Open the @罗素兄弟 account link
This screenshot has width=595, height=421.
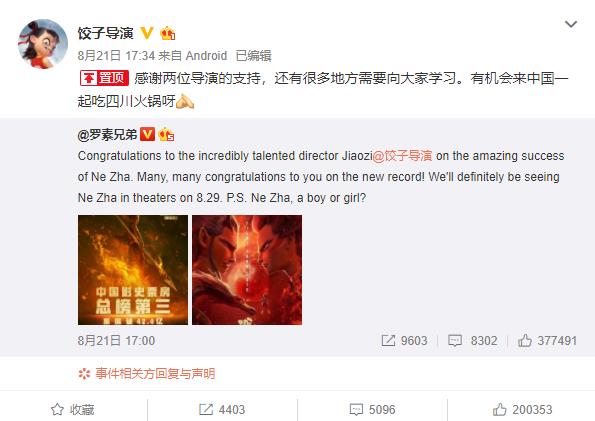click(x=107, y=134)
